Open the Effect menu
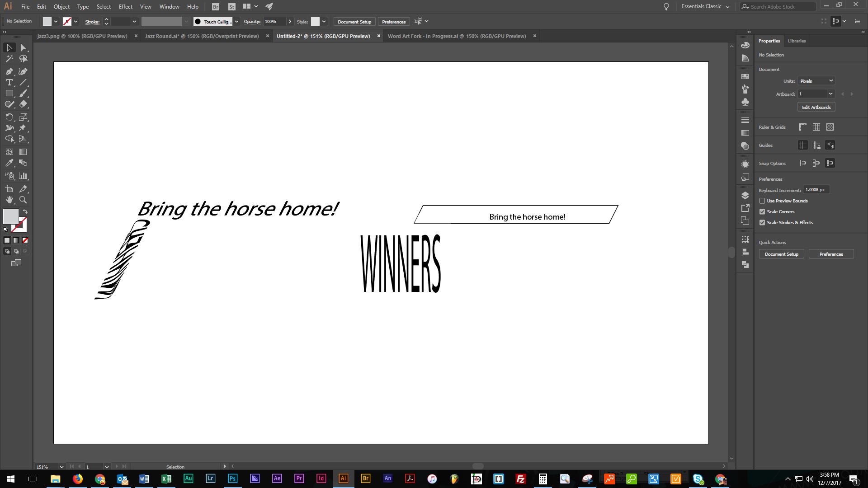The width and height of the screenshot is (868, 488). pyautogui.click(x=125, y=7)
